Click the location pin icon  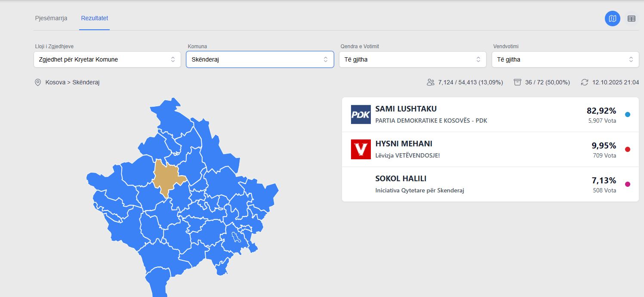[38, 82]
